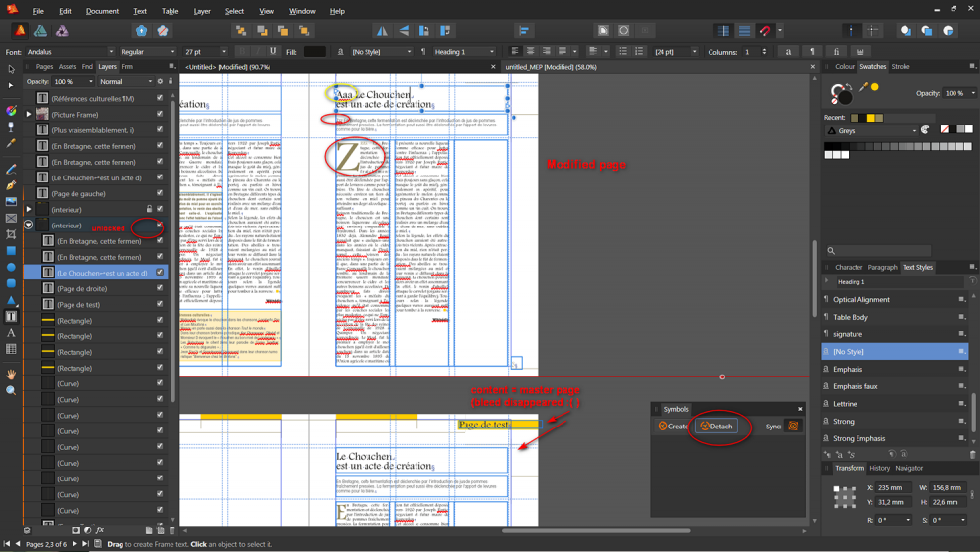Click the Symbols panel Sync icon
Image resolution: width=980 pixels, height=552 pixels.
[793, 427]
